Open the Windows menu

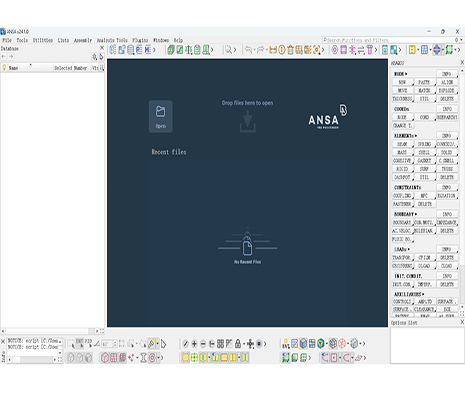coord(161,40)
